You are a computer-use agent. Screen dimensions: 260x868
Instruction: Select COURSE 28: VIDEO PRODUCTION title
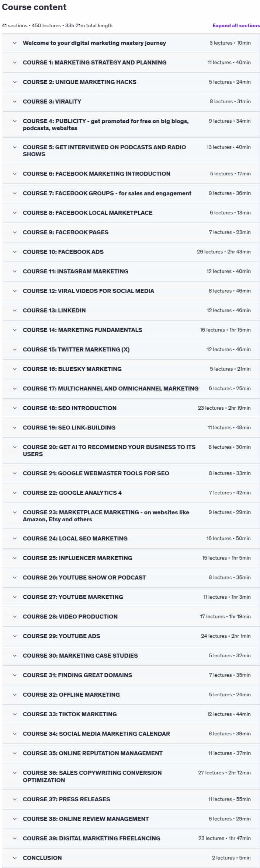(70, 617)
